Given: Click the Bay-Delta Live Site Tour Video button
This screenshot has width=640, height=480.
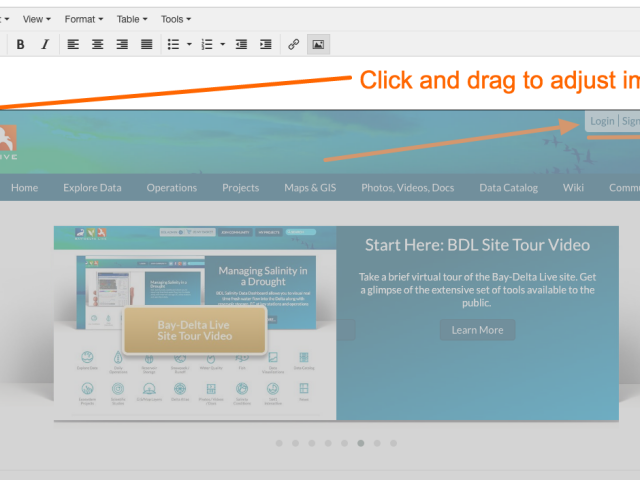Looking at the screenshot, I should (x=195, y=330).
